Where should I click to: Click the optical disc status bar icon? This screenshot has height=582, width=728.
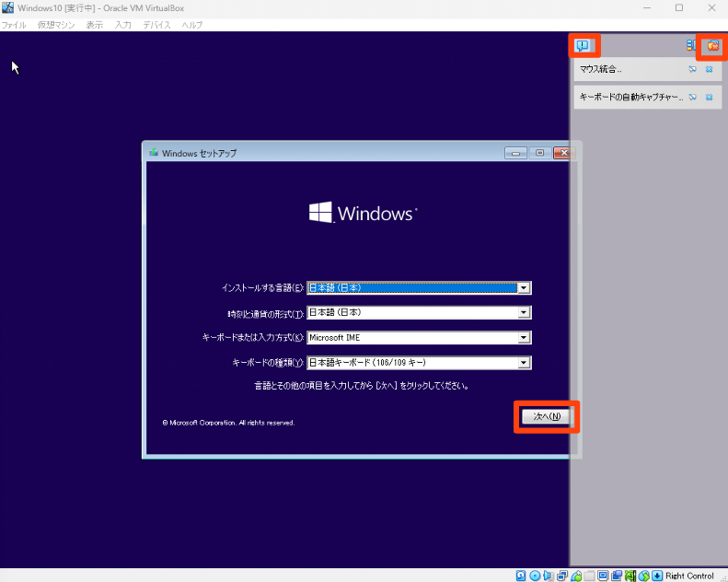coord(535,576)
